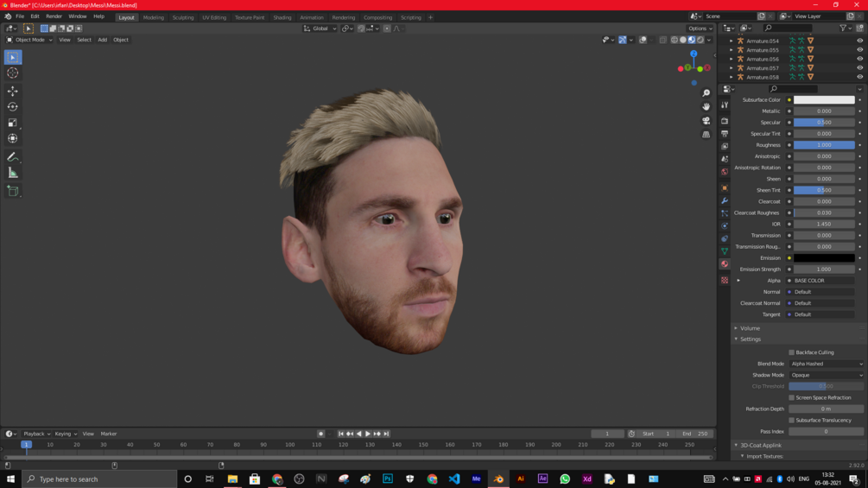This screenshot has width=868, height=488.
Task: Open the File menu
Action: 20,16
